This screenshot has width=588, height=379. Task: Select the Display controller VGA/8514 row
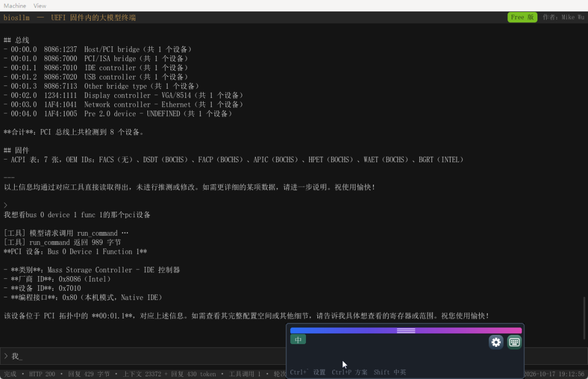124,95
